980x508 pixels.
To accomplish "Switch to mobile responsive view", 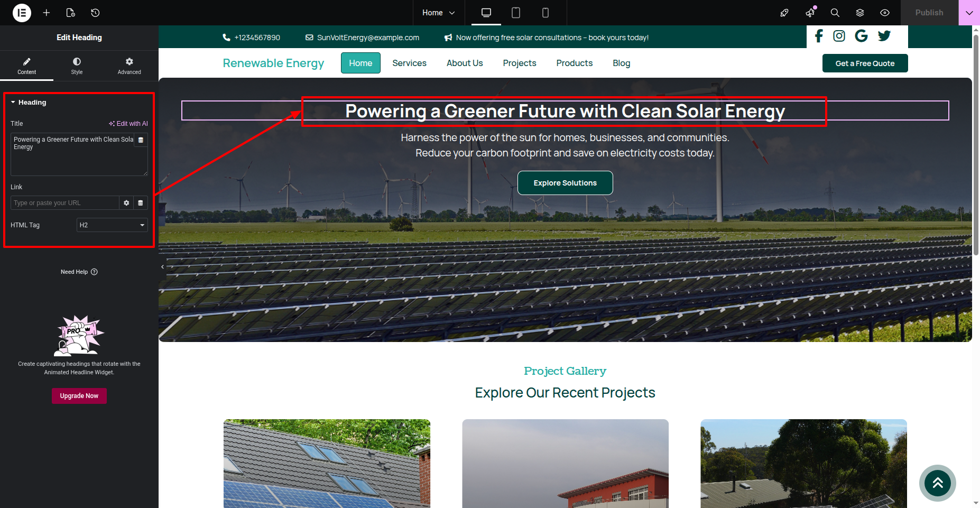I will (546, 13).
